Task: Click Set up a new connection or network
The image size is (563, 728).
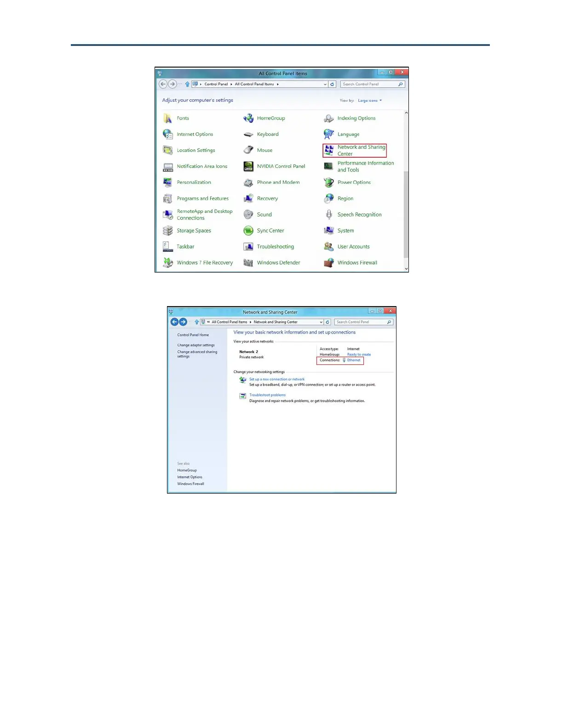Action: click(x=277, y=380)
